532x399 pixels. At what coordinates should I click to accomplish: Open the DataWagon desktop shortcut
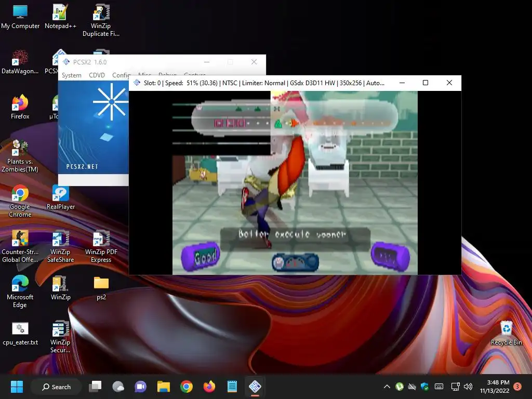click(20, 62)
